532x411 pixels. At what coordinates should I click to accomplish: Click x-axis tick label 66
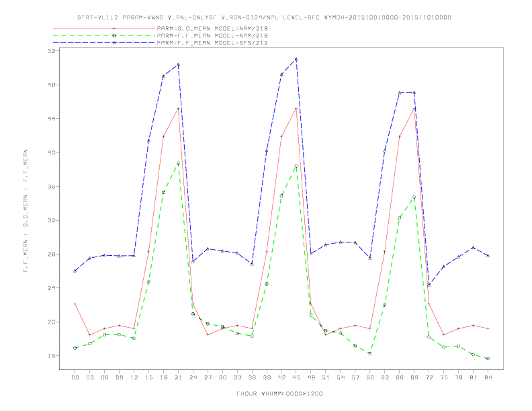tap(400, 377)
